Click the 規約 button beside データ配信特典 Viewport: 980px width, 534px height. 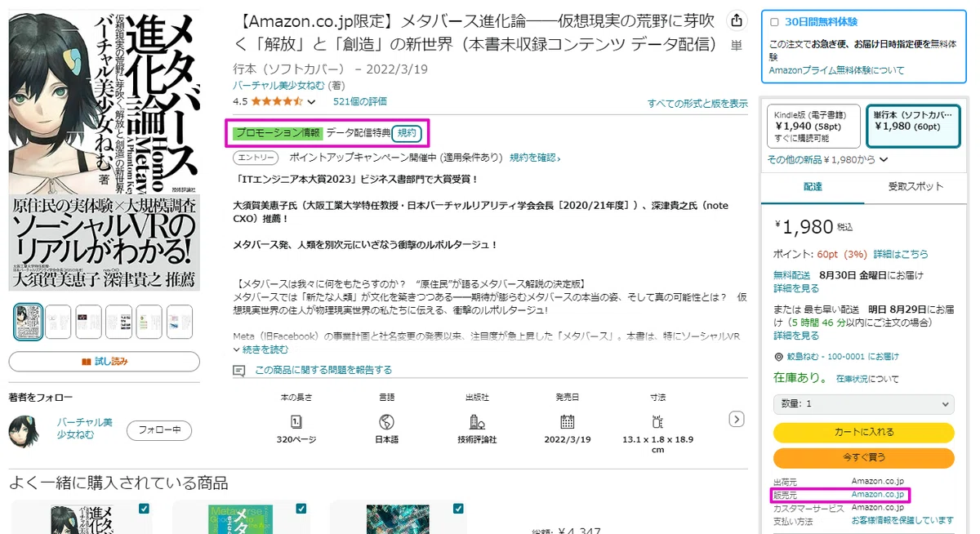pos(407,132)
